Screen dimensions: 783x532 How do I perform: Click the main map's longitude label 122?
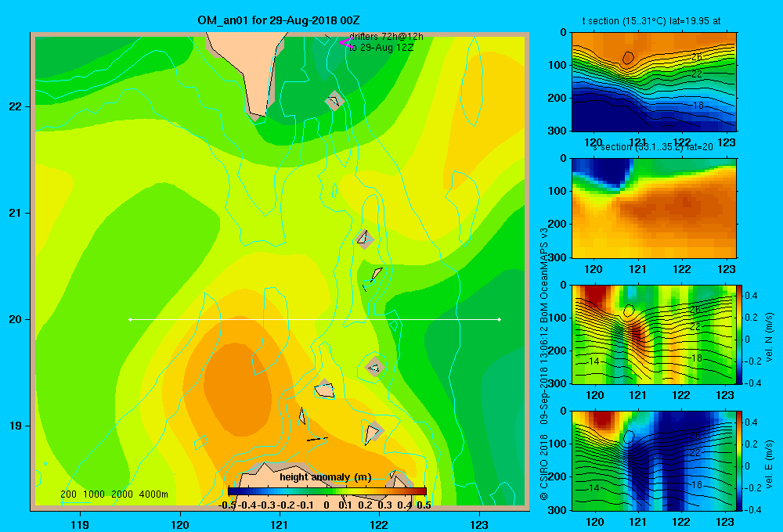(x=379, y=524)
